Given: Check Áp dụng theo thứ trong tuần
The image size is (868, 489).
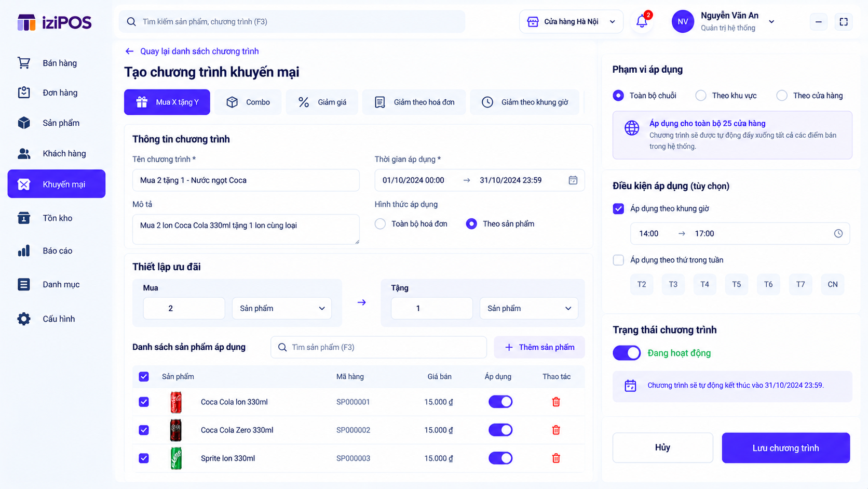Looking at the screenshot, I should (618, 260).
